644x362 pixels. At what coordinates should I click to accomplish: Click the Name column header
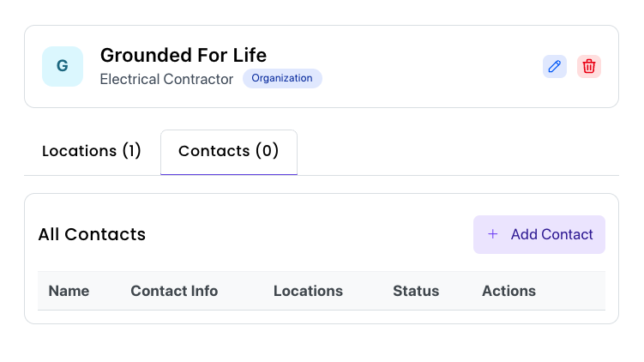click(69, 291)
